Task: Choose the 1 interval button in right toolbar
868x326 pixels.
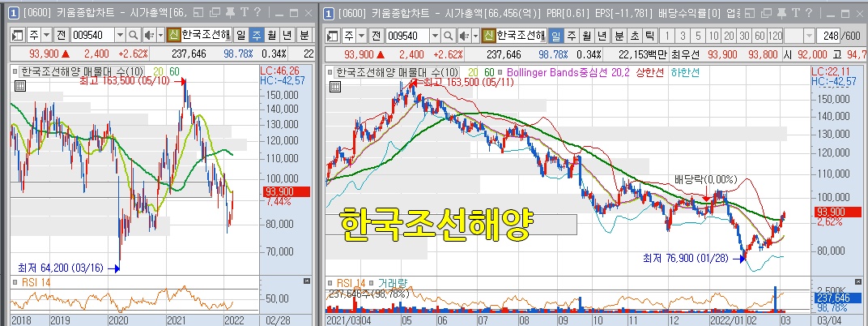Action: 667,36
